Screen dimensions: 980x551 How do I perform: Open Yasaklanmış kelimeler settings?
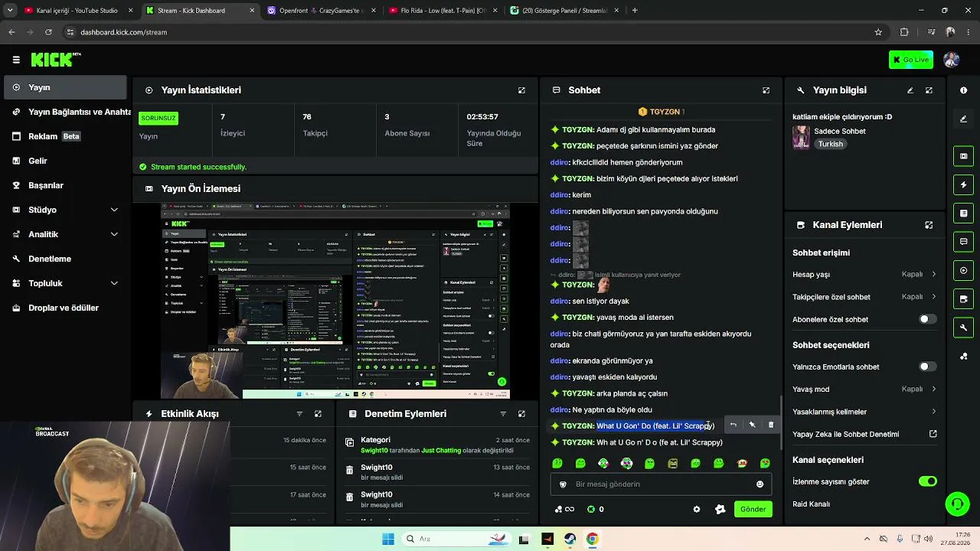(x=864, y=412)
